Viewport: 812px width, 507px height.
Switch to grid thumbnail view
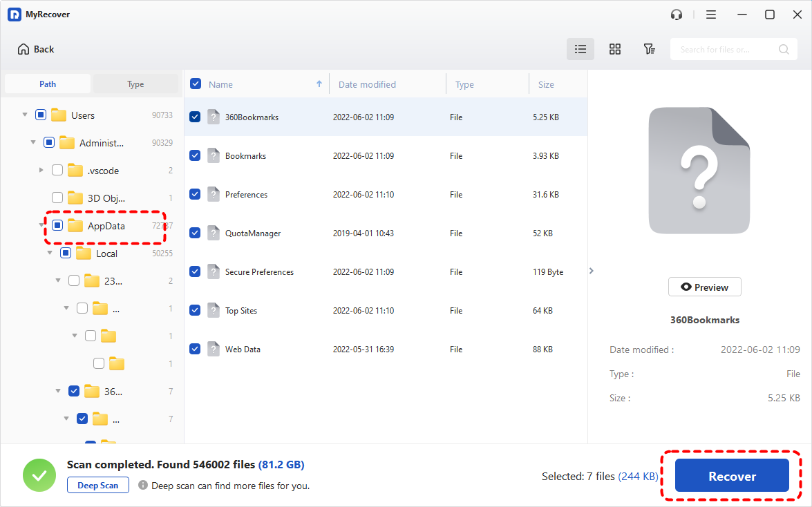coord(614,49)
